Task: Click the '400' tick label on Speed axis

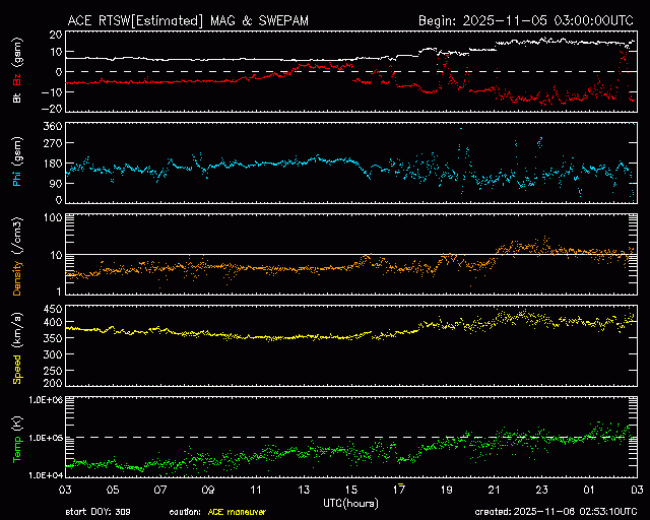Action: [x=53, y=322]
